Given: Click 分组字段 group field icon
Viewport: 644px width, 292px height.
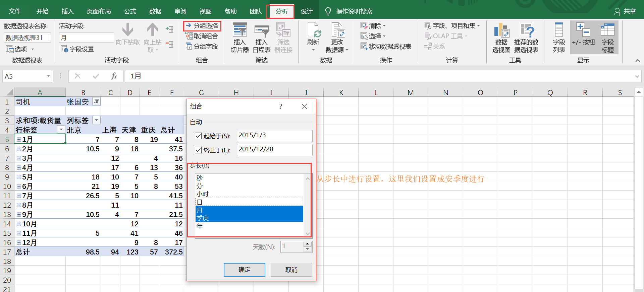Looking at the screenshot, I should (189, 46).
